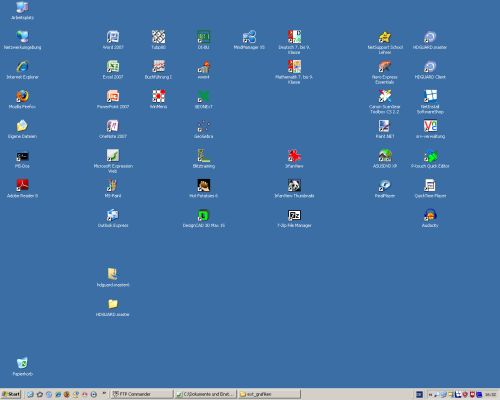
Task: Select the ASUSDVD XP icon
Action: click(385, 155)
